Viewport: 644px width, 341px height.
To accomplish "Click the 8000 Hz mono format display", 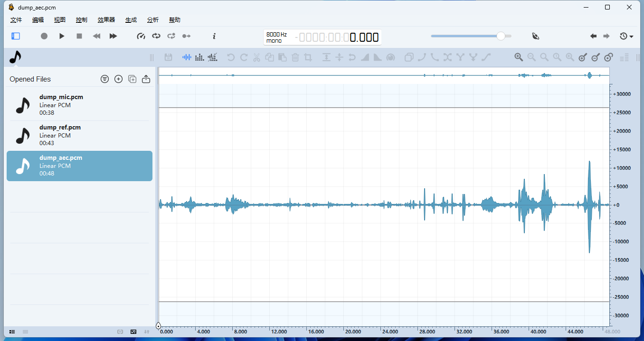I will click(277, 37).
